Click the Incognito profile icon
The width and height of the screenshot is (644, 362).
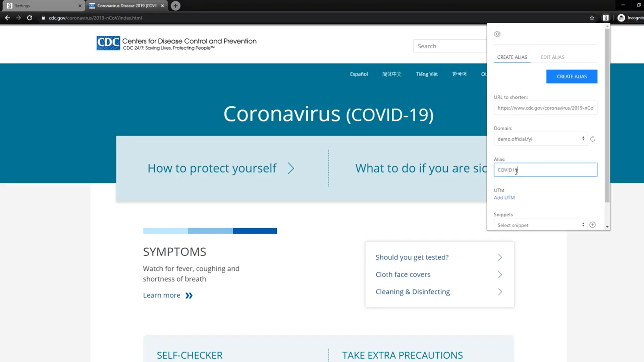coord(621,18)
